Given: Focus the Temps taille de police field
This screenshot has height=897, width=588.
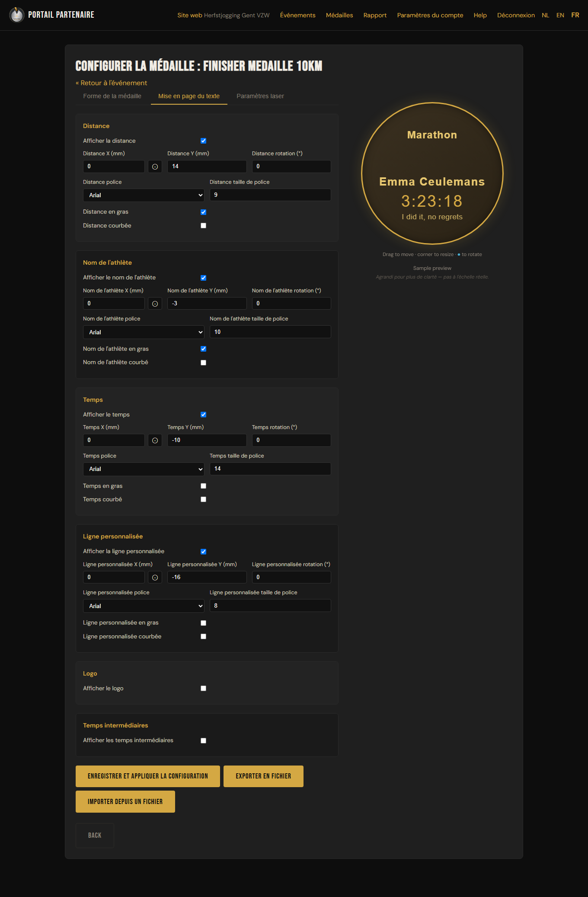Looking at the screenshot, I should point(270,469).
